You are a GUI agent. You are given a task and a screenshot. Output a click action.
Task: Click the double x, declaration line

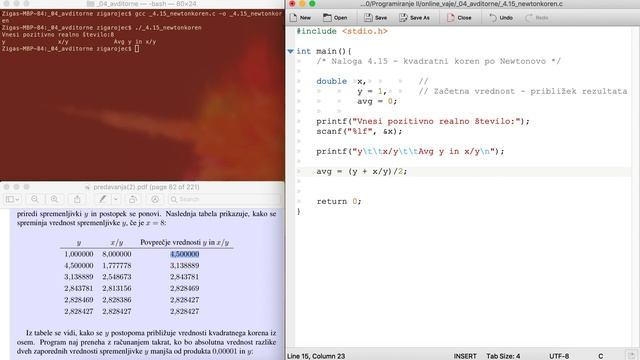pyautogui.click(x=341, y=81)
